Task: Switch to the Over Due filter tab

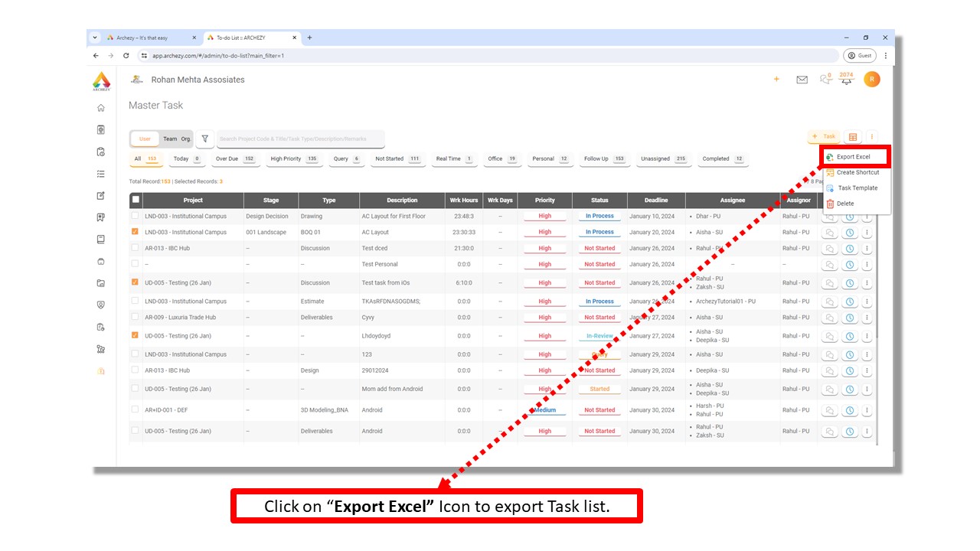Action: coord(236,159)
